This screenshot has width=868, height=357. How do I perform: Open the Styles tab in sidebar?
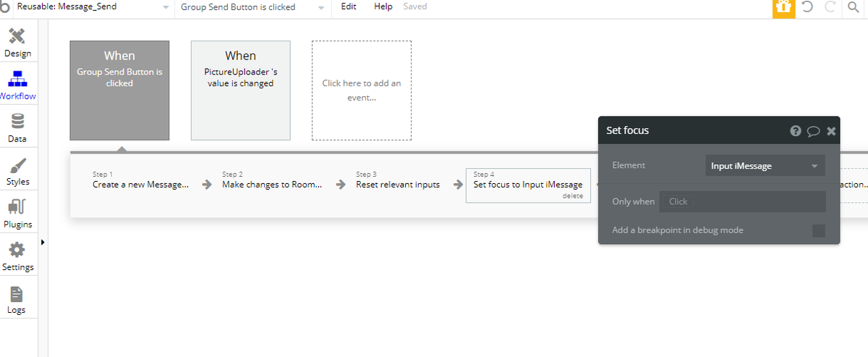coord(18,171)
